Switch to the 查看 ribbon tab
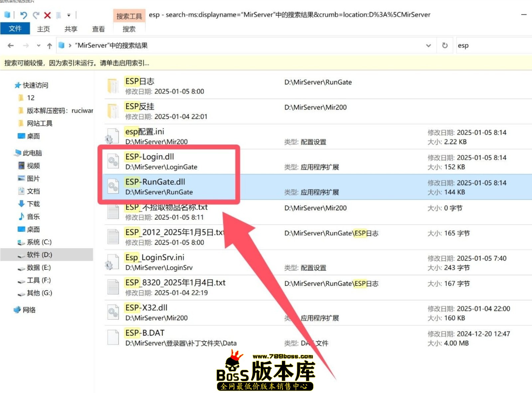 pos(98,29)
